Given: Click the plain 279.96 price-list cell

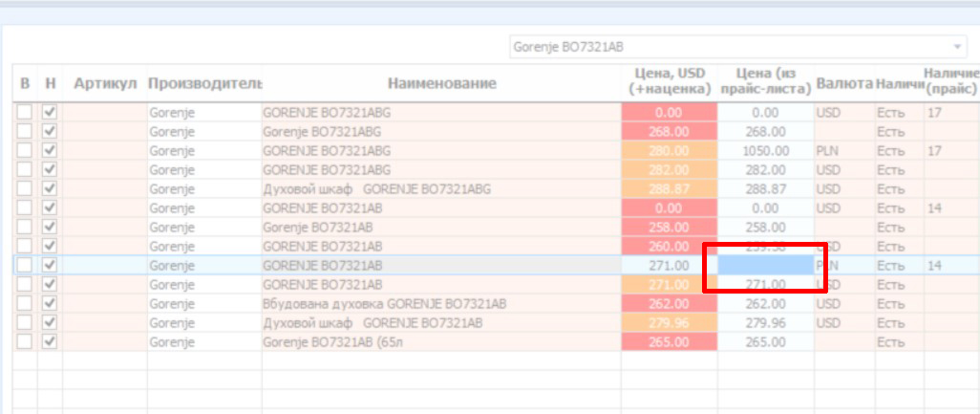Looking at the screenshot, I should (766, 323).
